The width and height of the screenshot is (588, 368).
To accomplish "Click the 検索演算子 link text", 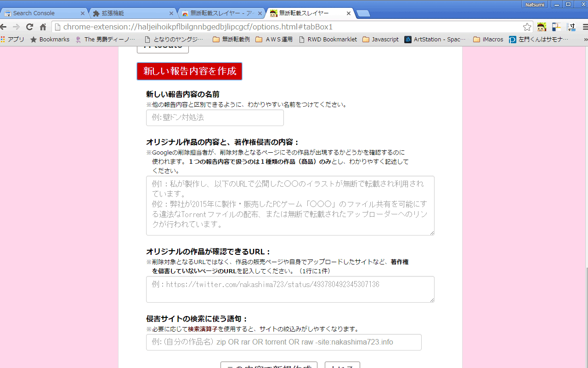I will (203, 329).
